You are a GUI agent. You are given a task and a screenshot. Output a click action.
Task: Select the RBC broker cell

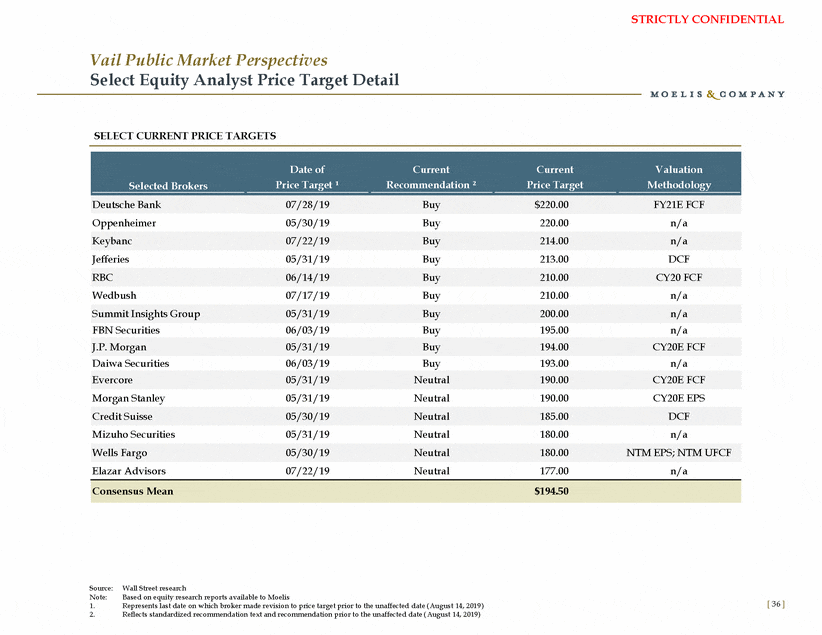point(102,277)
